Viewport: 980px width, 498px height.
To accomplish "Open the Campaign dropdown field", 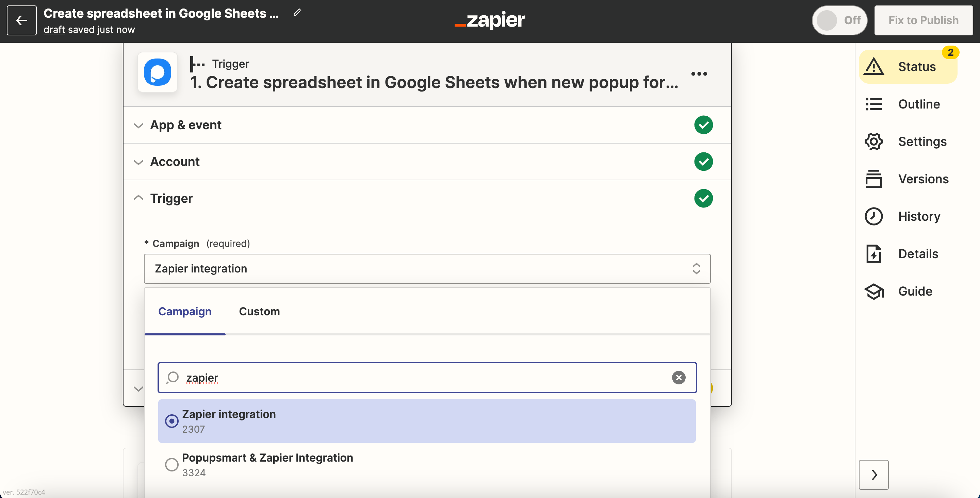I will [x=427, y=269].
